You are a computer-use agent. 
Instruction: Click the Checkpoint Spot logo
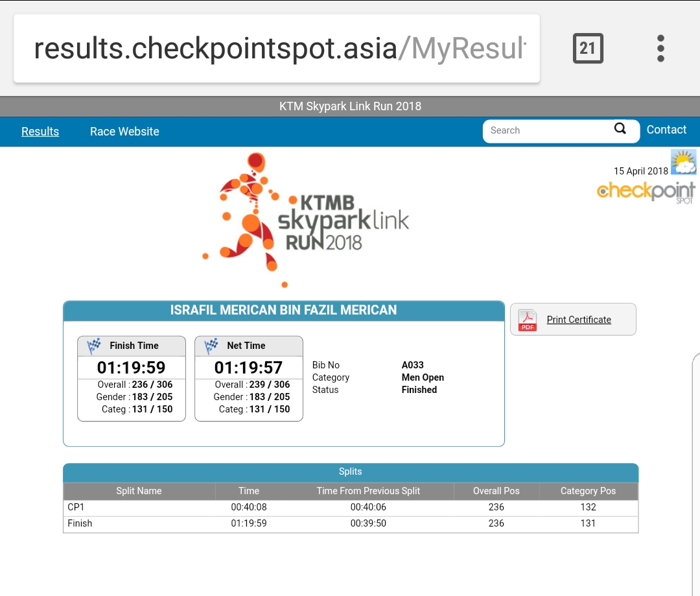pos(646,192)
